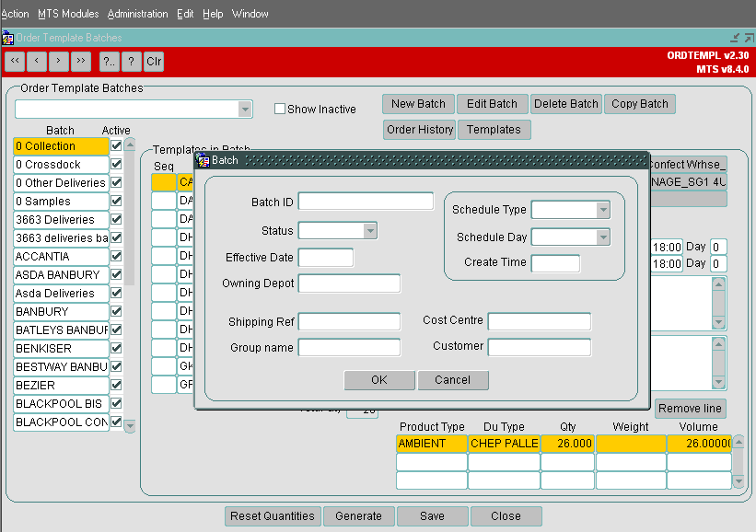Click the Generate button

(x=359, y=516)
